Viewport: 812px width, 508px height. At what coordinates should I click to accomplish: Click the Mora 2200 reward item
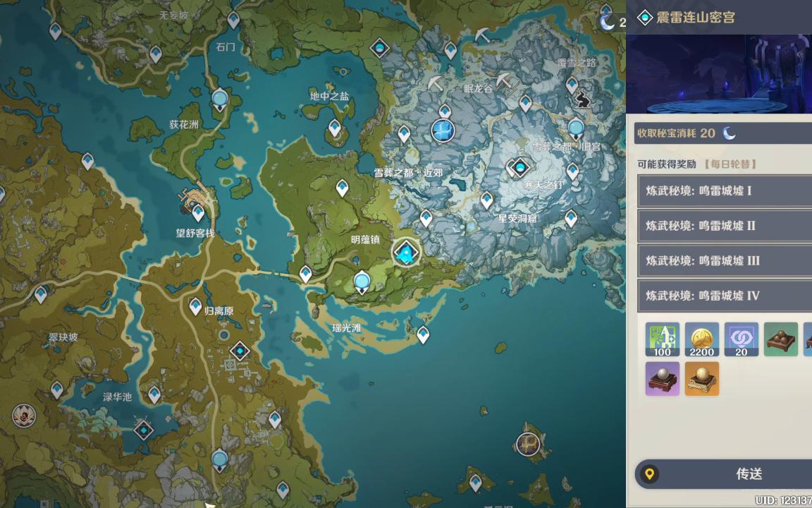(702, 339)
